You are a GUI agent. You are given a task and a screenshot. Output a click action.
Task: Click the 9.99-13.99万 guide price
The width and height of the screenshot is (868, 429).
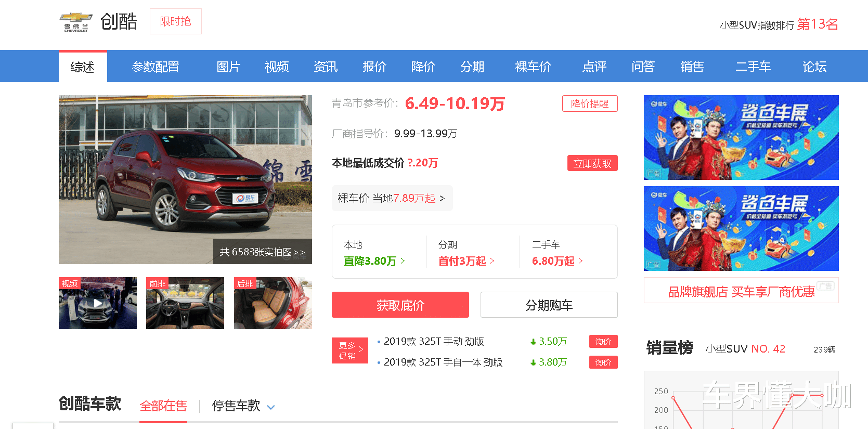tap(426, 134)
